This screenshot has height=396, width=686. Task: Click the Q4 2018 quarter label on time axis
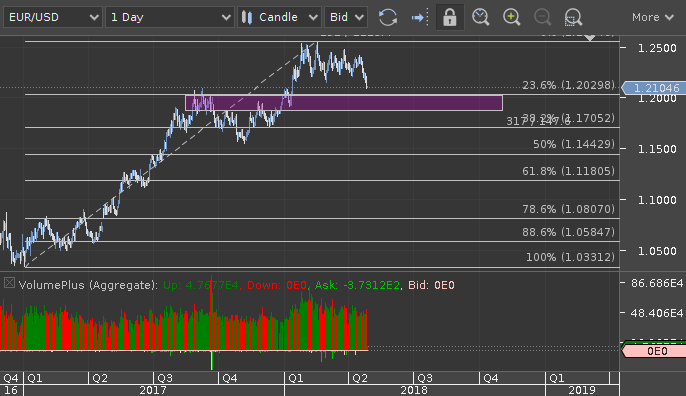tap(490, 378)
